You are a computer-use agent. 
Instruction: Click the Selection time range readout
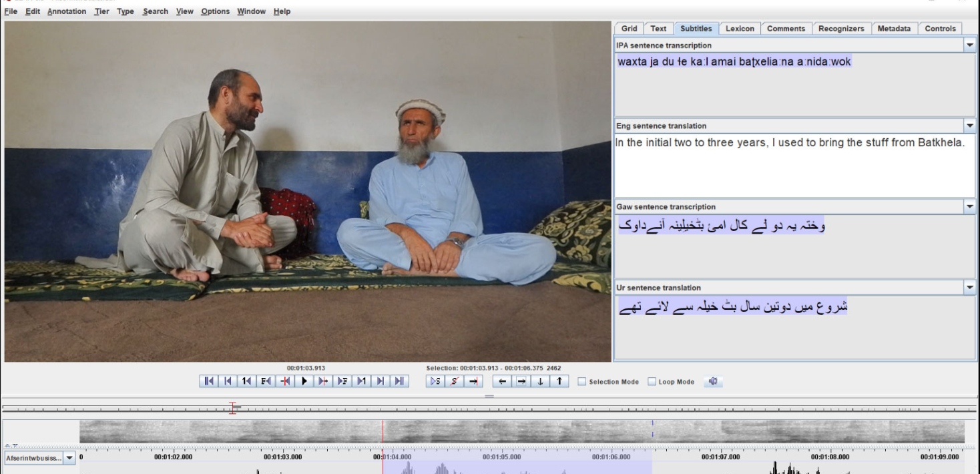point(493,367)
